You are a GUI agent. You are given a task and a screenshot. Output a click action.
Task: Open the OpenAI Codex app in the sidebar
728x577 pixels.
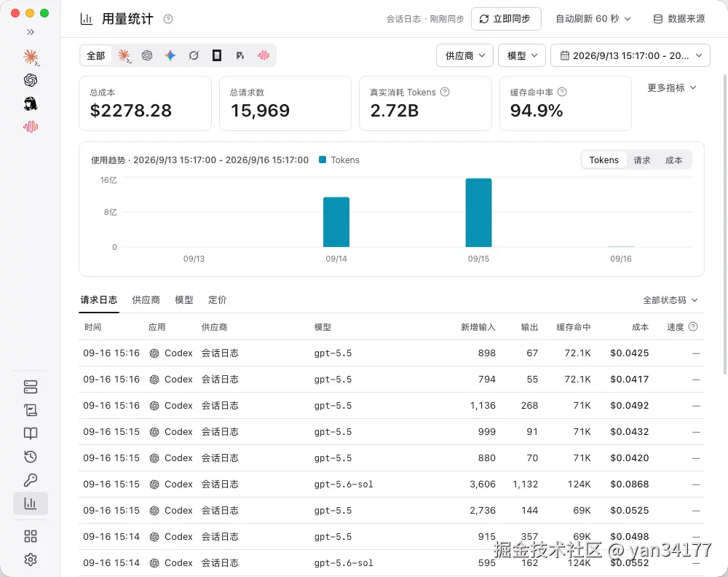pyautogui.click(x=31, y=80)
